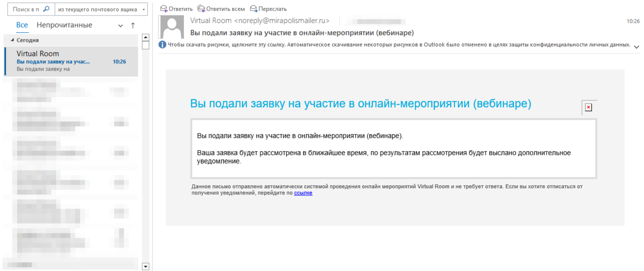The image size is (644, 271).
Task: Click the message list scrollbar up arrow
Action: tap(145, 37)
